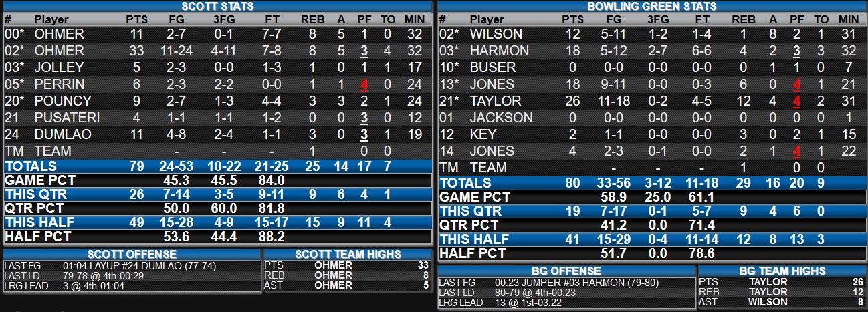Select Scott player row 24 DUMLAO
The image size is (868, 312).
point(217,134)
